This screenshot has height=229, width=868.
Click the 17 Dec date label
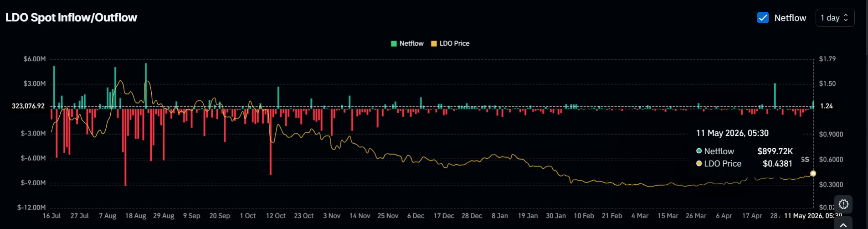click(x=444, y=216)
